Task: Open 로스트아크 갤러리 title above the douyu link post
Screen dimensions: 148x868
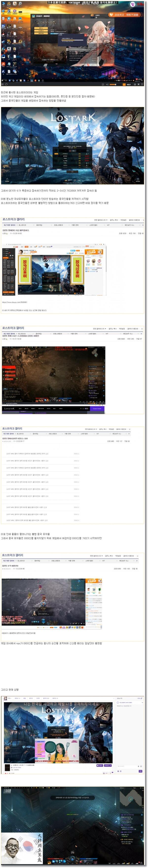Action: pos(13,219)
